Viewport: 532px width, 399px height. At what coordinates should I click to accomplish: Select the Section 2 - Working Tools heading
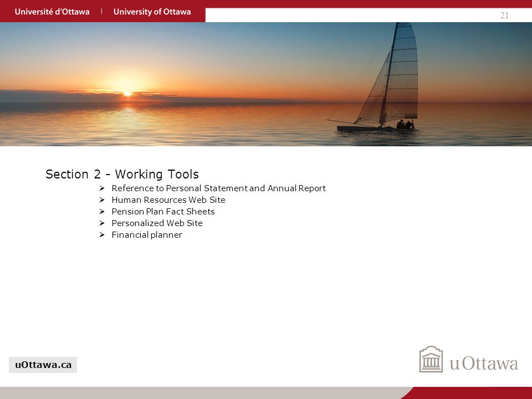tap(122, 174)
